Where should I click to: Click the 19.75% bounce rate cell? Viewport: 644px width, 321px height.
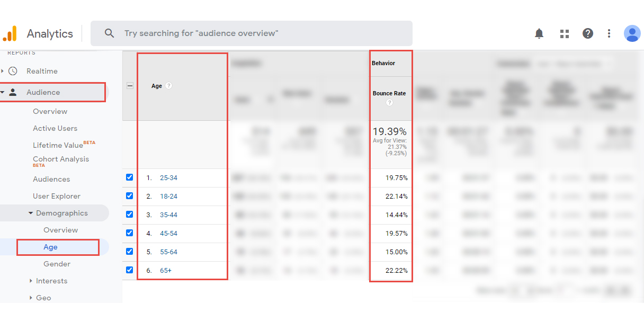click(397, 178)
